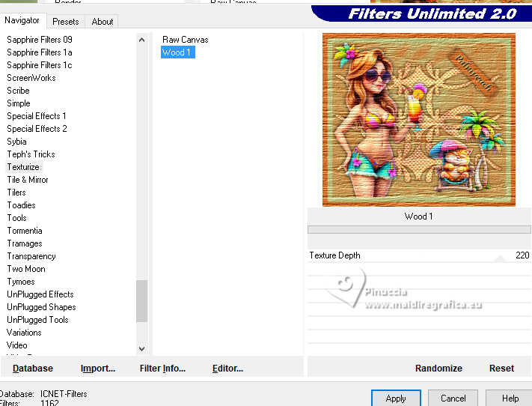Select UnPlugged Effects category
The image size is (532, 406).
click(40, 294)
